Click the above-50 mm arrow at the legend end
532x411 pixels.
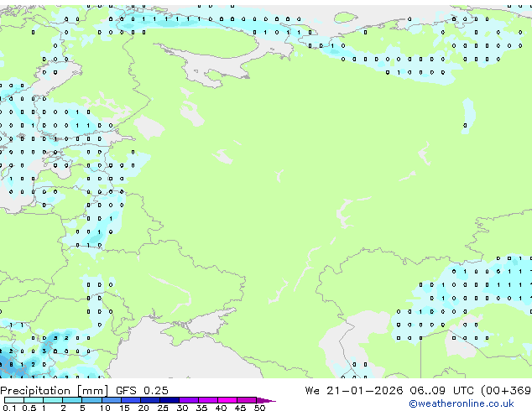(266, 400)
